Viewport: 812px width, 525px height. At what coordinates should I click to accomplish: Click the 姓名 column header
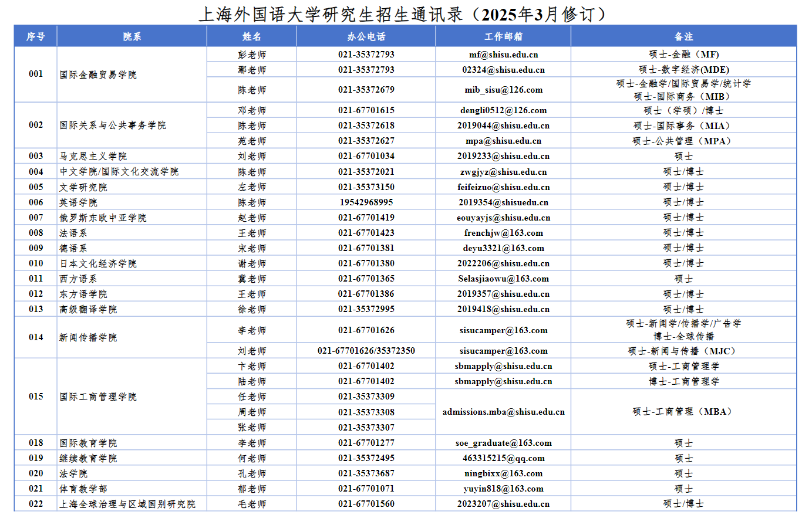click(252, 36)
